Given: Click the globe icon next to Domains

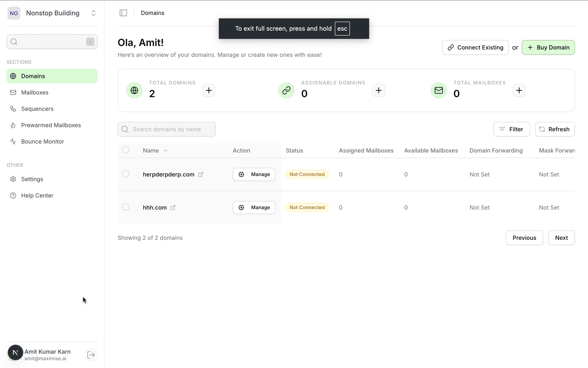Looking at the screenshot, I should [13, 76].
